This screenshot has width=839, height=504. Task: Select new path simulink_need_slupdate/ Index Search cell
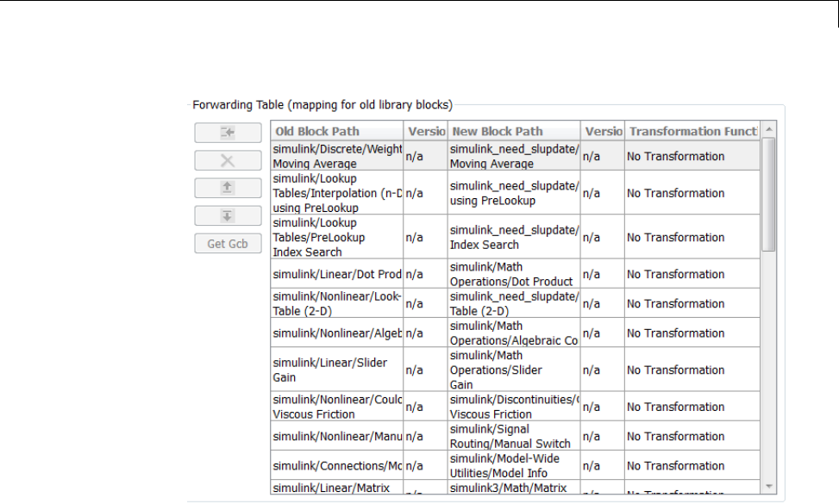(x=514, y=237)
